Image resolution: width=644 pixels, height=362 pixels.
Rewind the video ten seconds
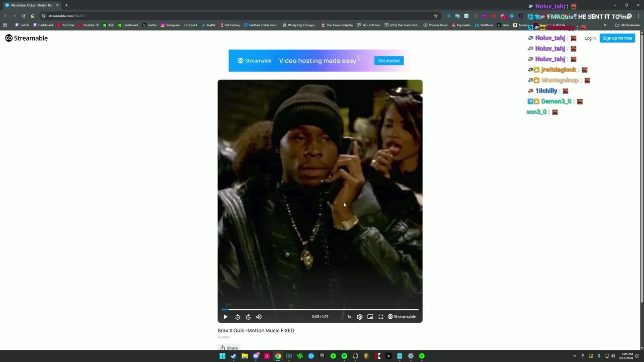pyautogui.click(x=237, y=317)
